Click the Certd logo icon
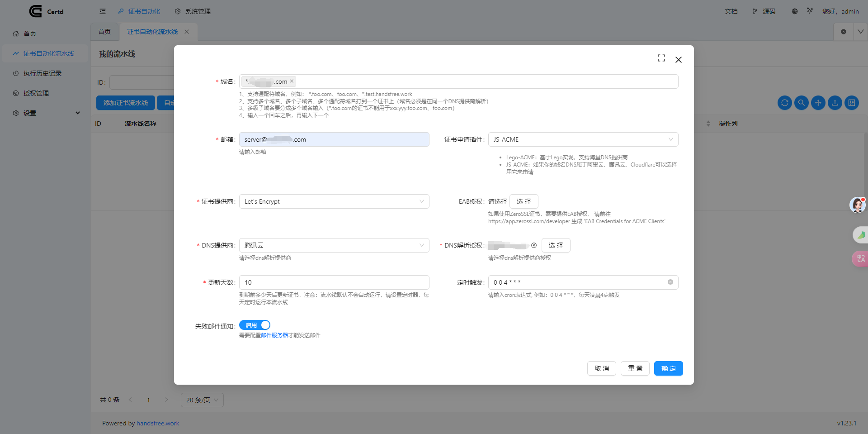868x434 pixels. (x=36, y=11)
